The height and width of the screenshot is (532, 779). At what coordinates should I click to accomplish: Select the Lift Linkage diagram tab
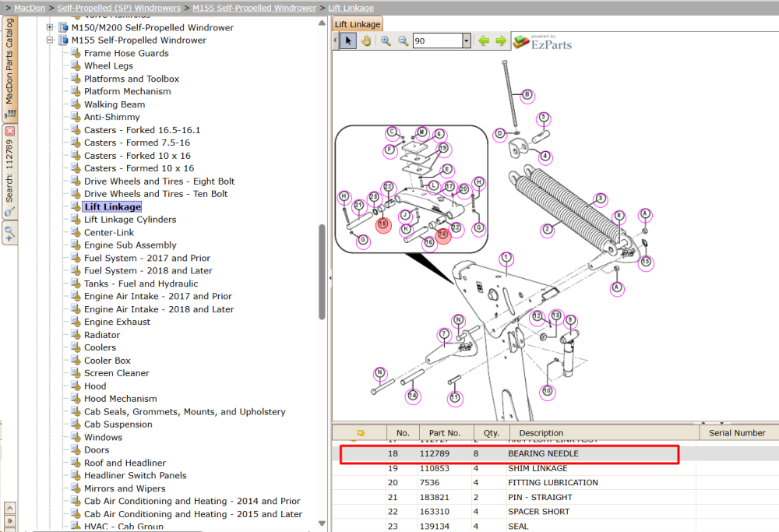pyautogui.click(x=358, y=24)
